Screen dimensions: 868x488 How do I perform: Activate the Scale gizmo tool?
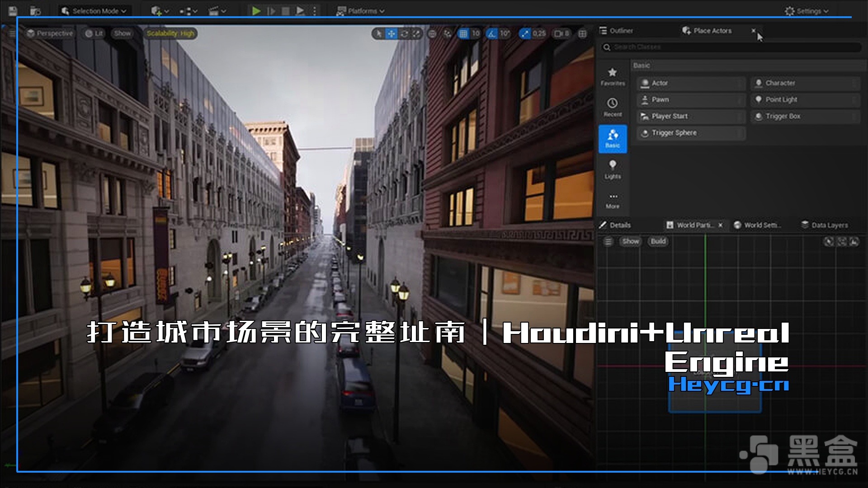(416, 33)
